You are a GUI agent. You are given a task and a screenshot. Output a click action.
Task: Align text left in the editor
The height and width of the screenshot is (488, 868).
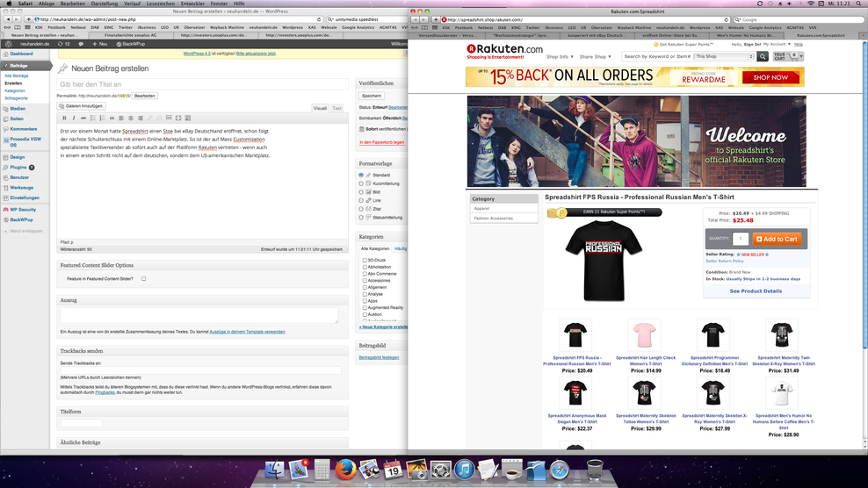click(121, 118)
